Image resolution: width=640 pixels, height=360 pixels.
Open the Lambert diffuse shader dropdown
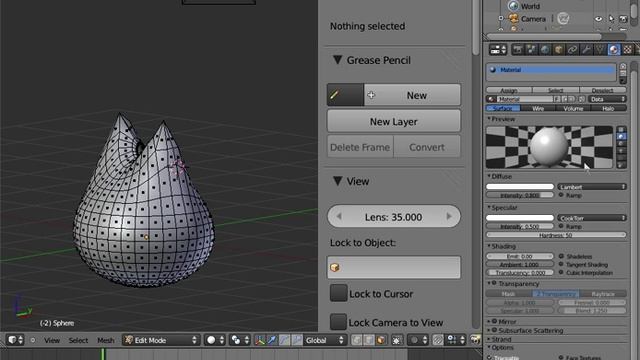592,187
